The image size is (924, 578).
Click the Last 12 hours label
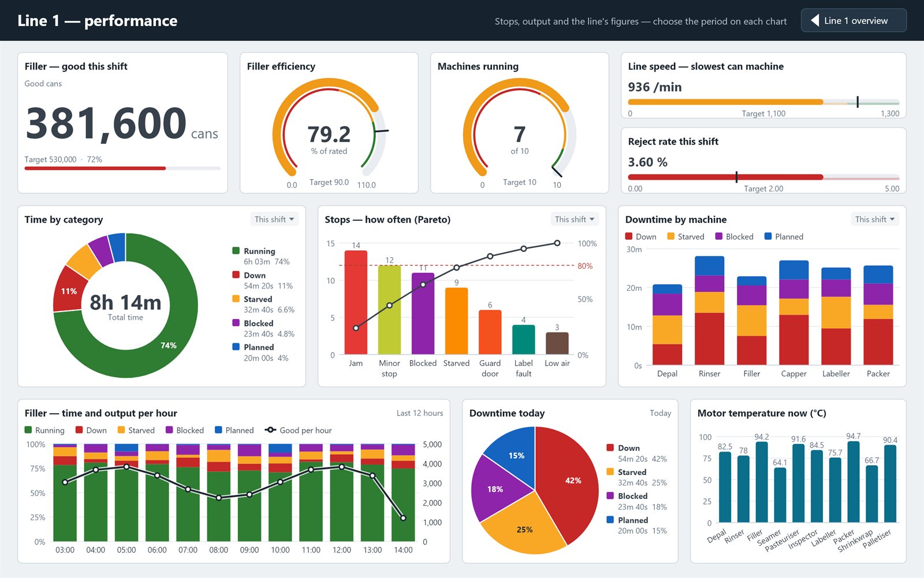pos(420,413)
